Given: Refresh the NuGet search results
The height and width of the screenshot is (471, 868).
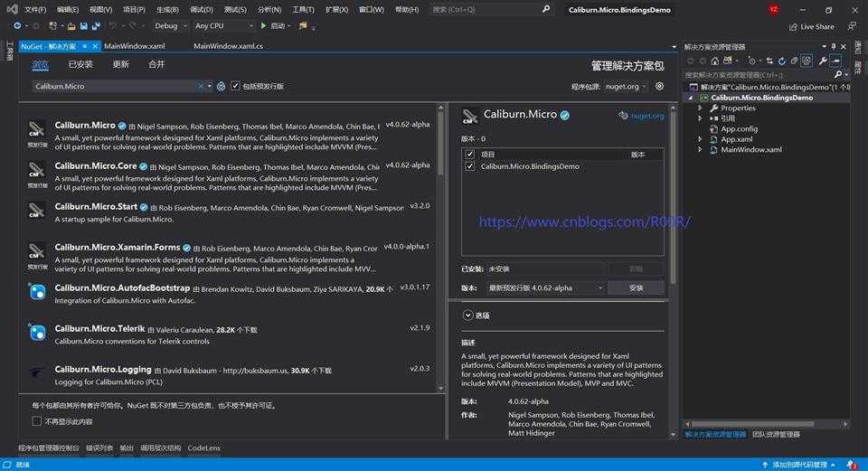Looking at the screenshot, I should [221, 87].
